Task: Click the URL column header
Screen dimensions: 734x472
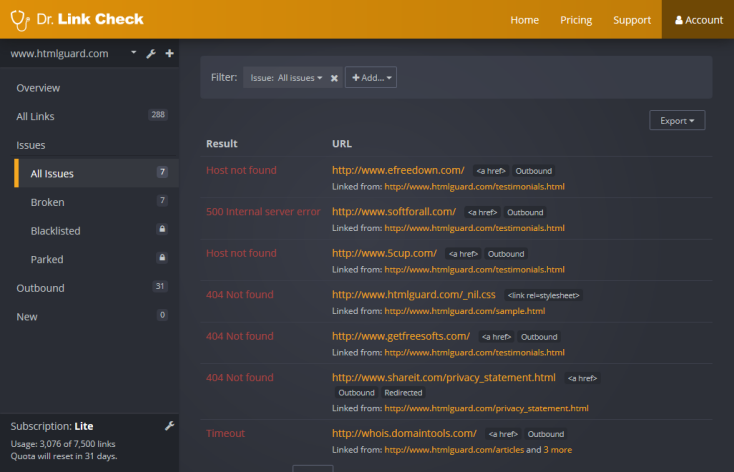Action: [342, 144]
